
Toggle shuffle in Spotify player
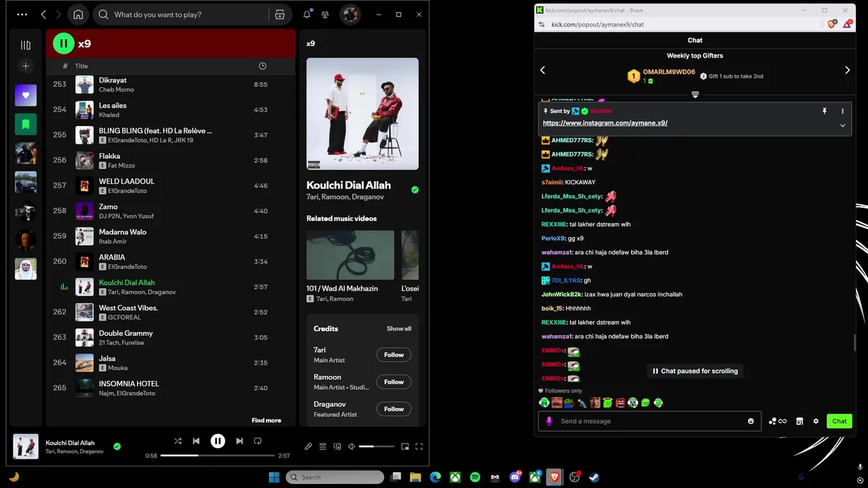tap(178, 441)
